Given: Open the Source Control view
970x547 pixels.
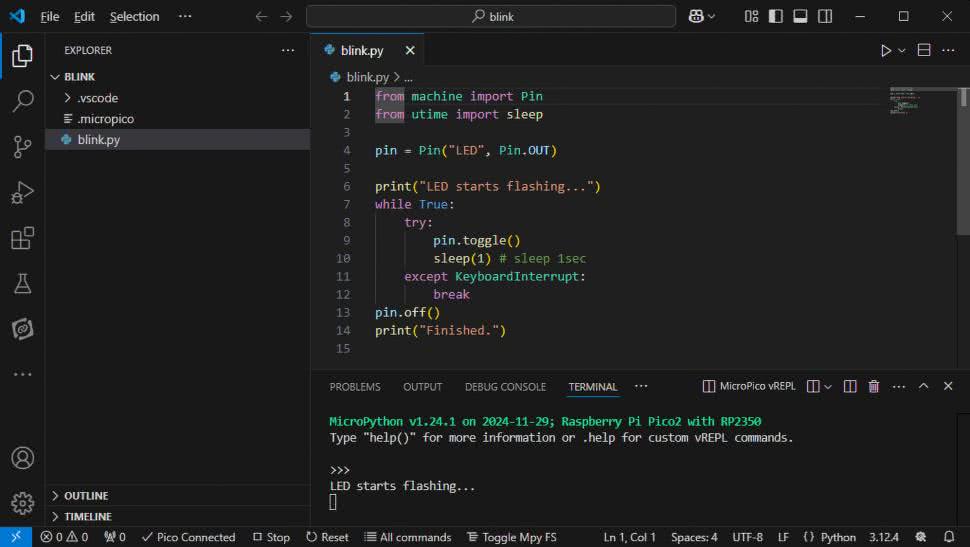Looking at the screenshot, I should tap(22, 147).
